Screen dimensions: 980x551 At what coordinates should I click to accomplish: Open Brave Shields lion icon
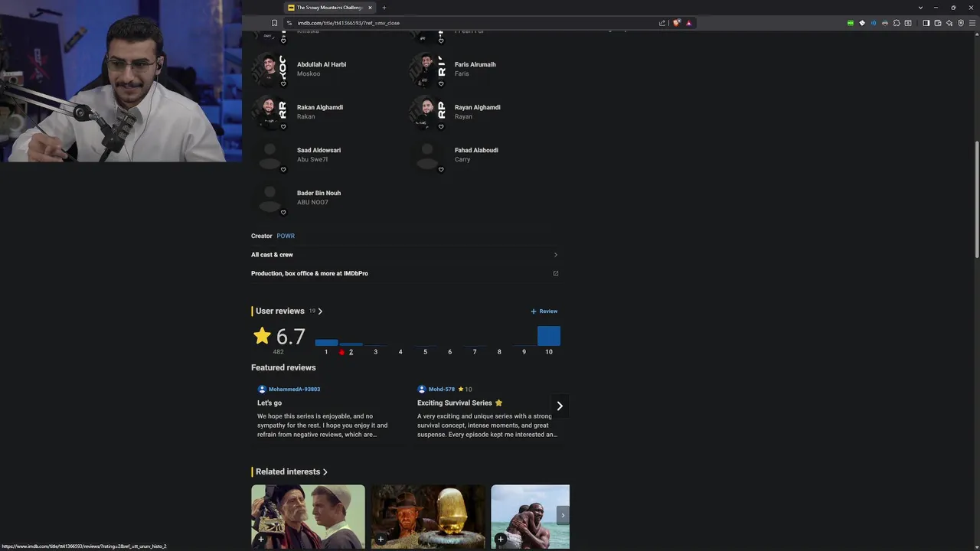coord(676,23)
